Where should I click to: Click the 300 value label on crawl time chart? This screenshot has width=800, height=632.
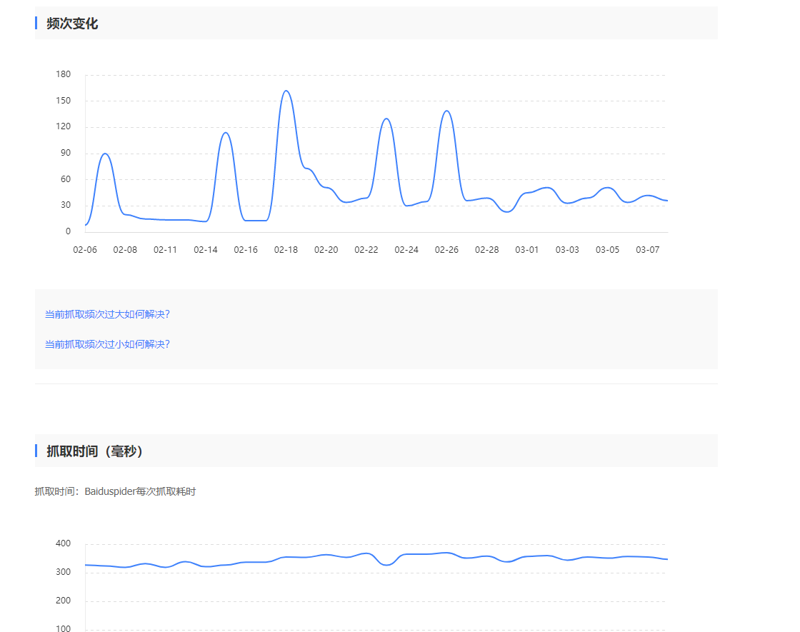coord(63,572)
